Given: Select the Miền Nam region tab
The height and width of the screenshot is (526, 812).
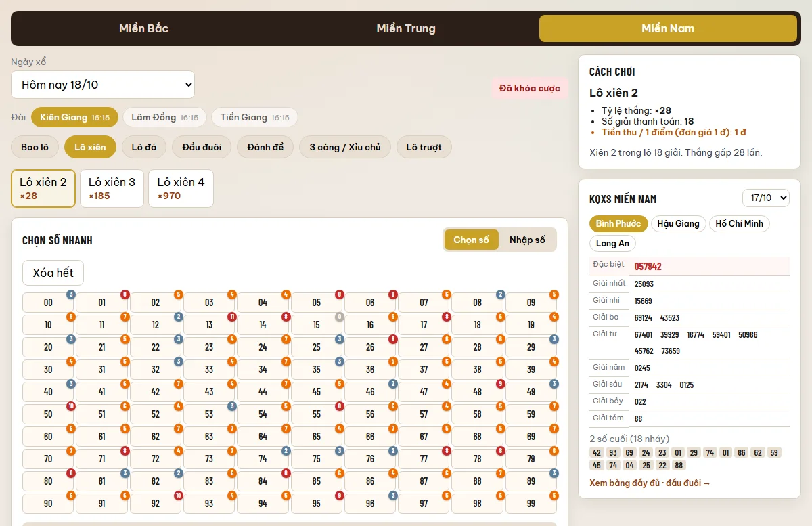Looking at the screenshot, I should coord(668,28).
